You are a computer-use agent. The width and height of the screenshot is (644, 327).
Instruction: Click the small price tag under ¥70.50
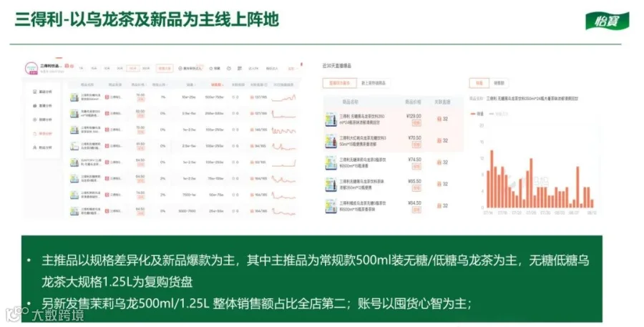(416, 145)
